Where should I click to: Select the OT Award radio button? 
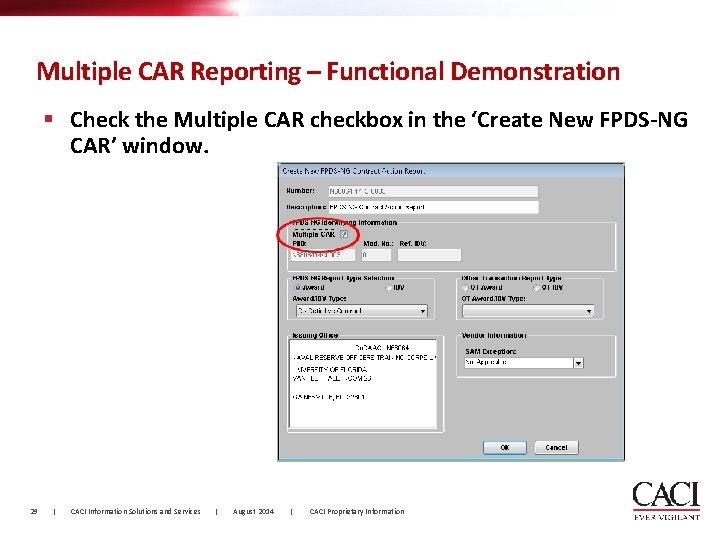pyautogui.click(x=465, y=288)
